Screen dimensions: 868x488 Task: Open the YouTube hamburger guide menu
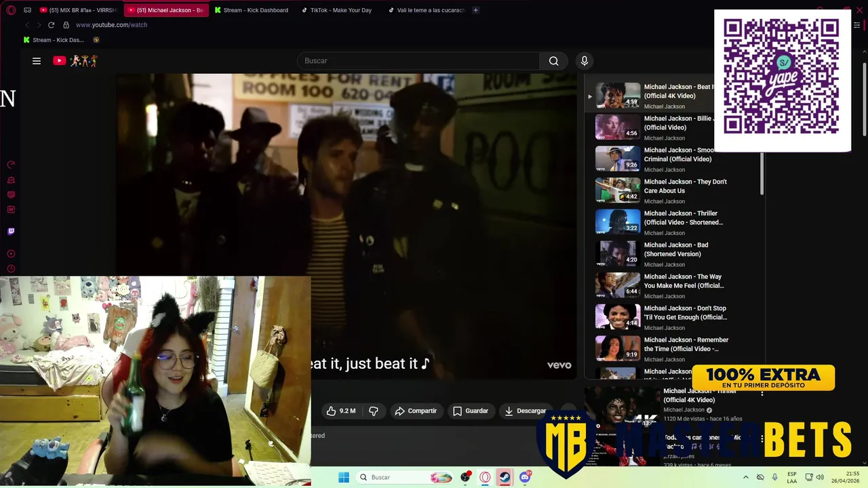(x=37, y=61)
